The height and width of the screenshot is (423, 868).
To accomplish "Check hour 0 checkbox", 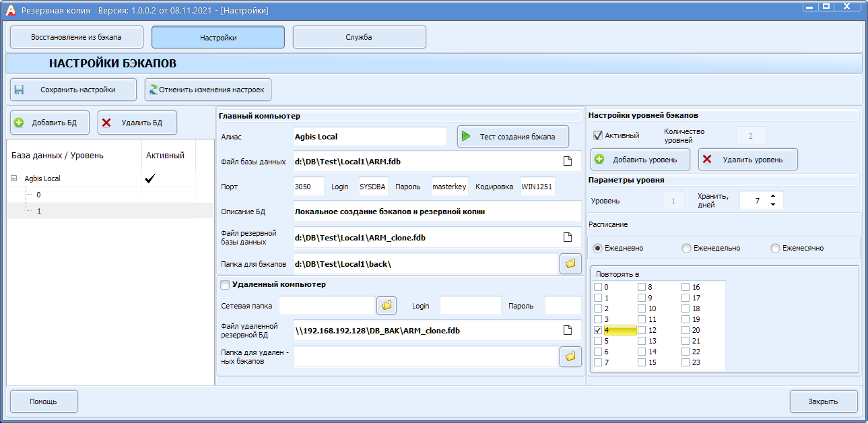I will (x=598, y=287).
